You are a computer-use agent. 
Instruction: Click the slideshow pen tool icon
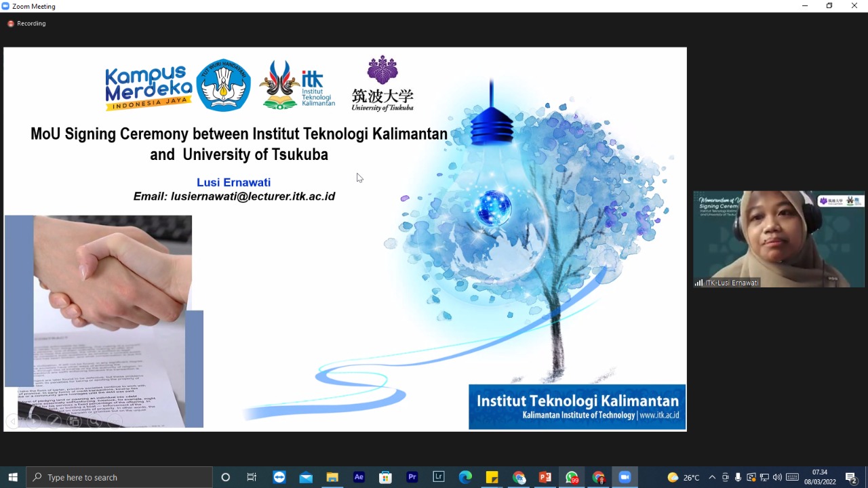tap(54, 422)
